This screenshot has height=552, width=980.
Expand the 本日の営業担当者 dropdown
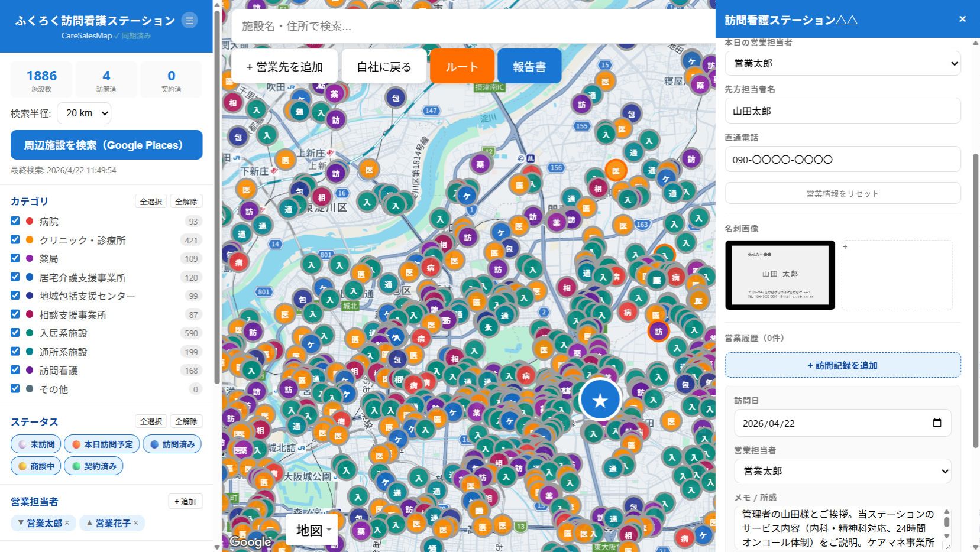842,63
